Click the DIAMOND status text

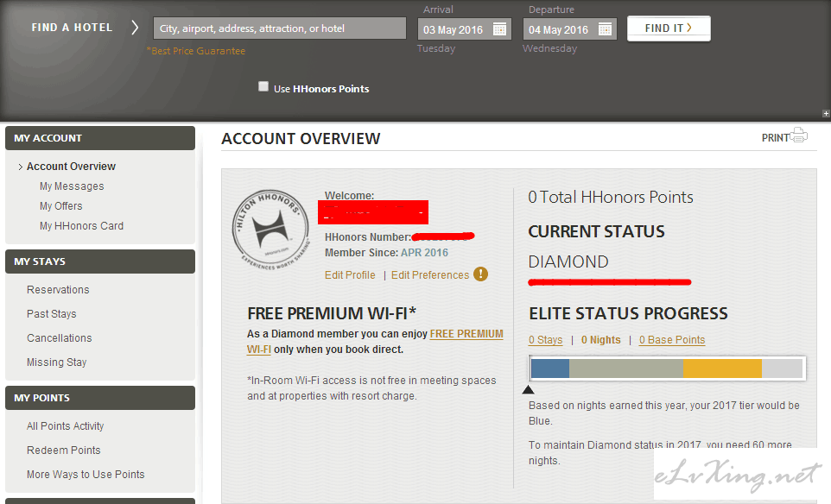click(x=568, y=261)
